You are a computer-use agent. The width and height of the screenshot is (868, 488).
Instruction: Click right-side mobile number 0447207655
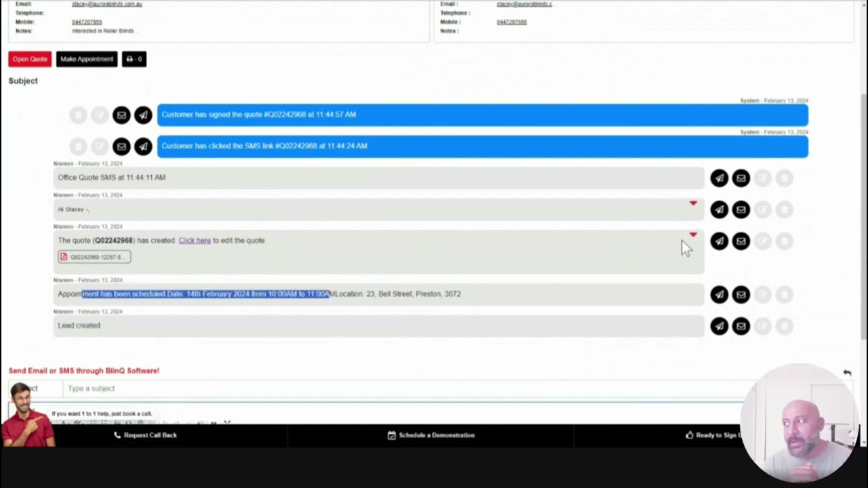(512, 22)
